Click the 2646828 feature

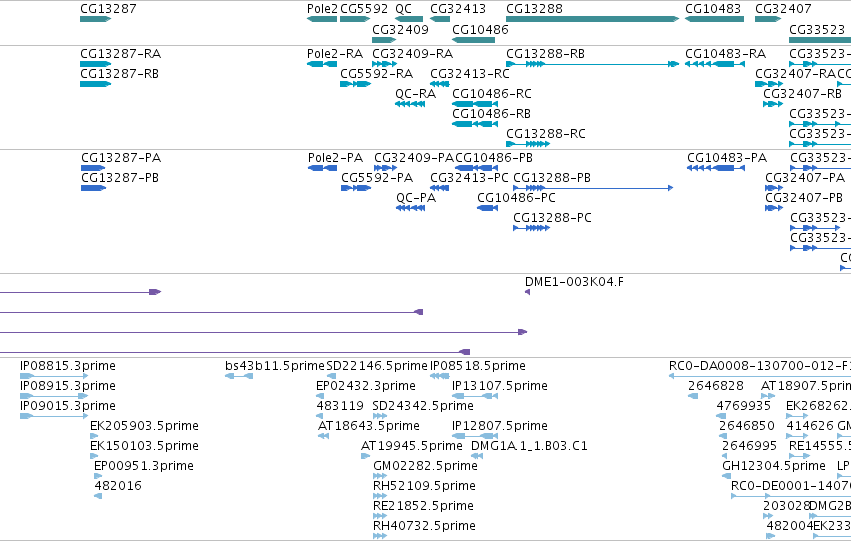click(693, 396)
